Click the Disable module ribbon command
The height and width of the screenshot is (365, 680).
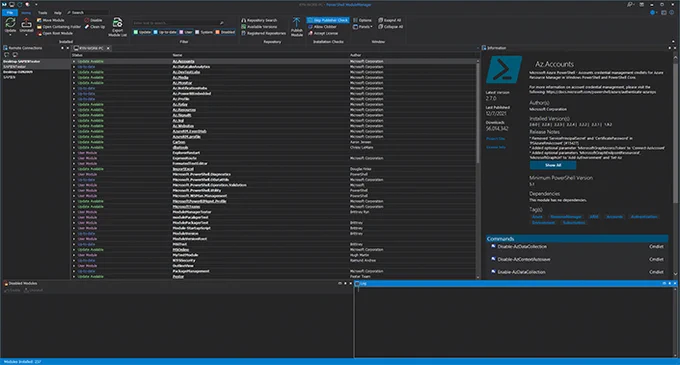[93, 20]
